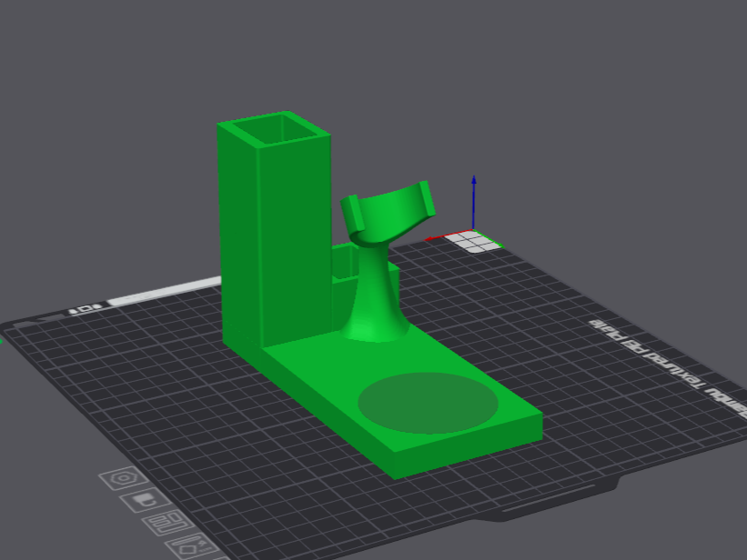Click the arrange objects plate icon

(x=167, y=523)
